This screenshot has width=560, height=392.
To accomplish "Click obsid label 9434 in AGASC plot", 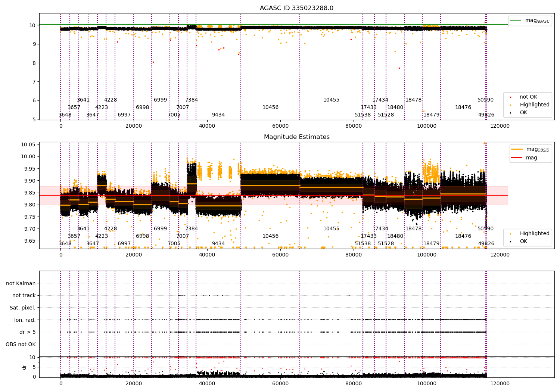I will pos(218,115).
